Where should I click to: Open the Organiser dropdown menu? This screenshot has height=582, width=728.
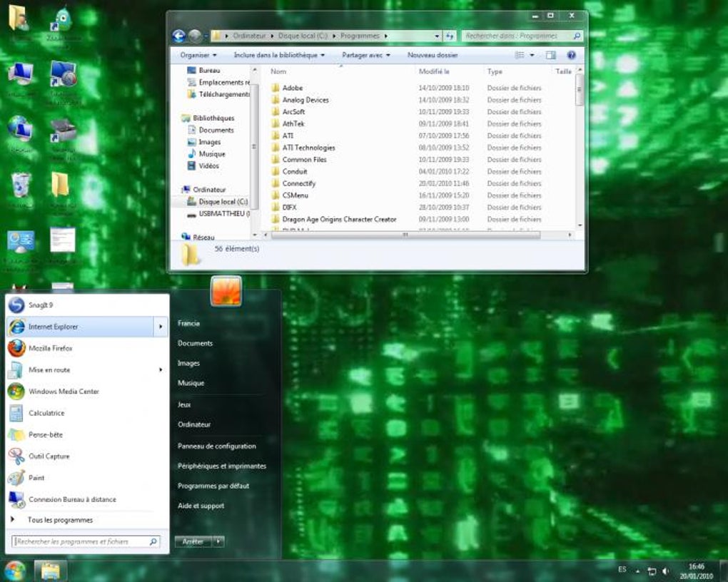tap(198, 55)
